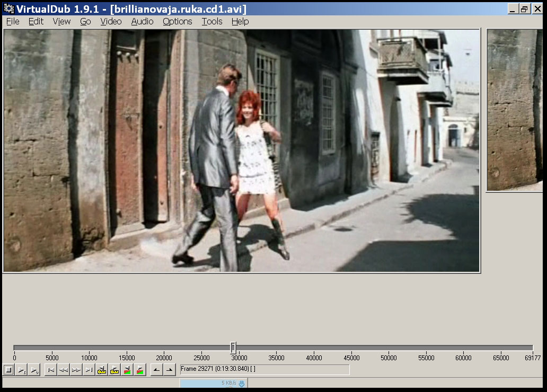This screenshot has height=392, width=547.
Task: Click the VirtualDub gear icon in the title bar
Action: coord(8,8)
